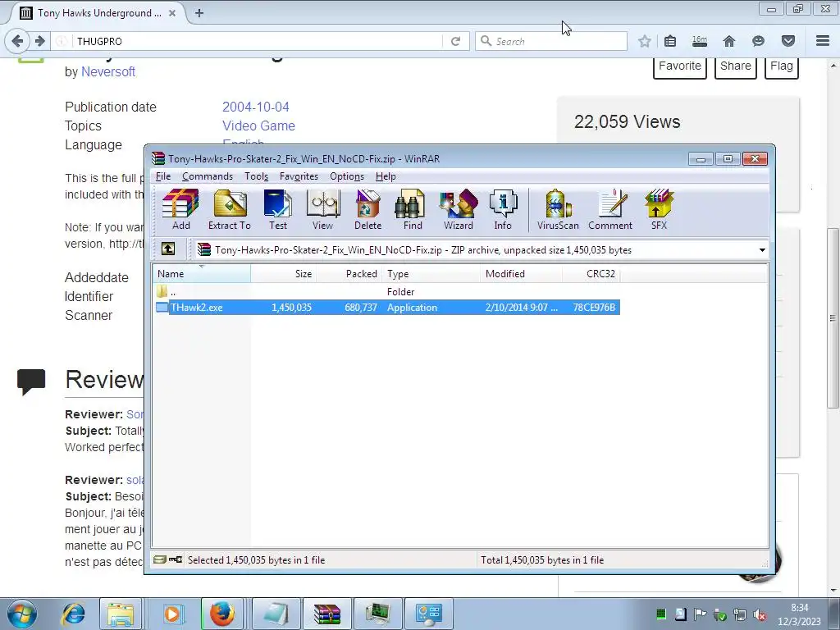Open the Firefox downloads indicator
Image resolution: width=840 pixels, height=630 pixels.
pos(699,41)
